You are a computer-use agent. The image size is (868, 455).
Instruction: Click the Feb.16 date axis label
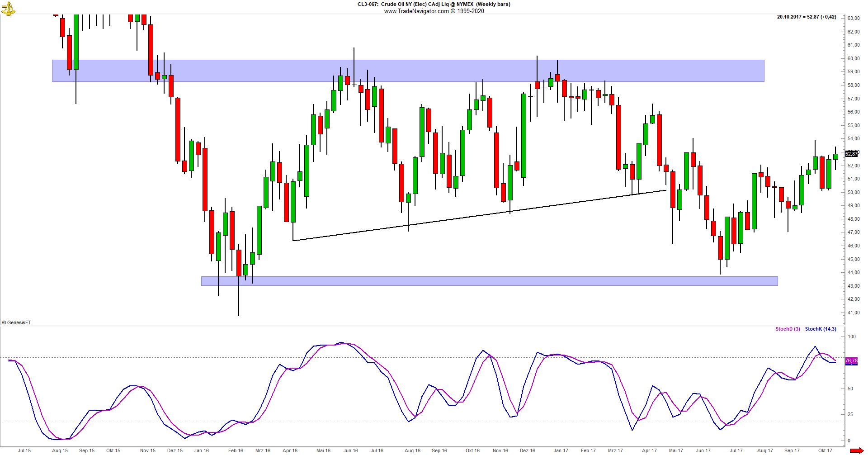click(x=236, y=450)
